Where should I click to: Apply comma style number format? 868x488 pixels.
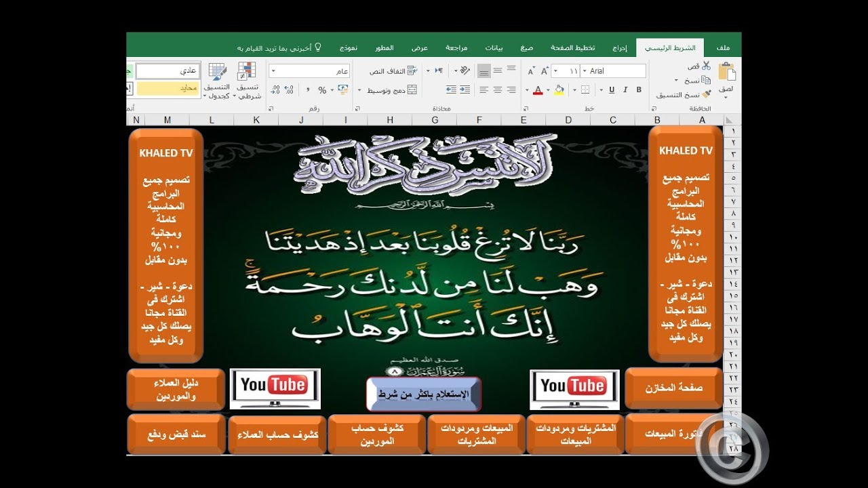tap(308, 89)
